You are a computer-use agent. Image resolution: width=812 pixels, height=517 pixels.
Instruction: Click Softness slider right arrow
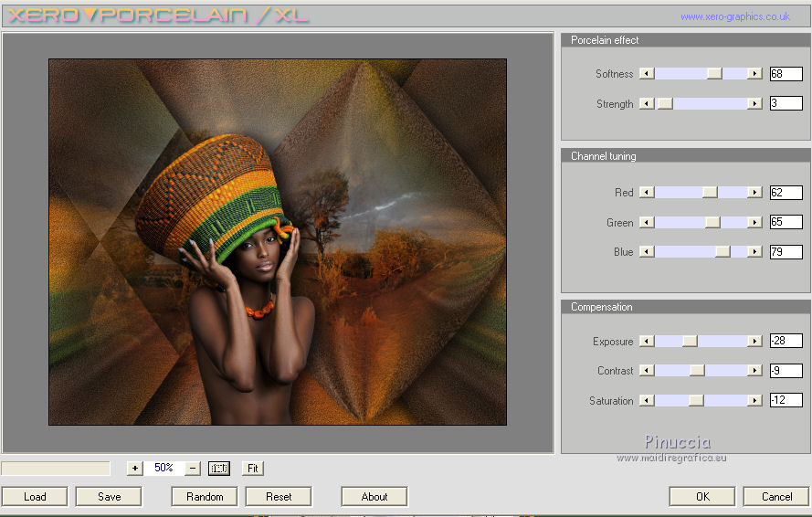pos(754,74)
